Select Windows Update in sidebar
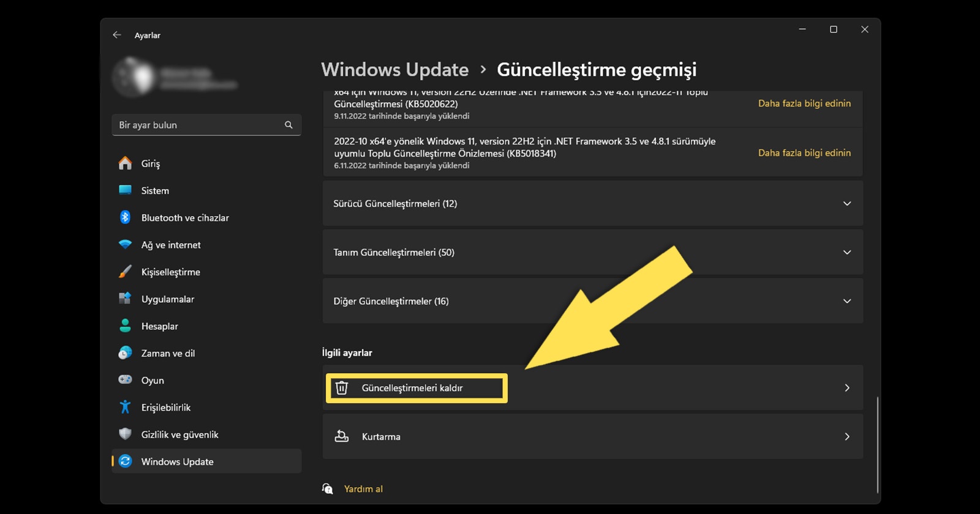Viewport: 980px width, 514px height. click(206, 461)
